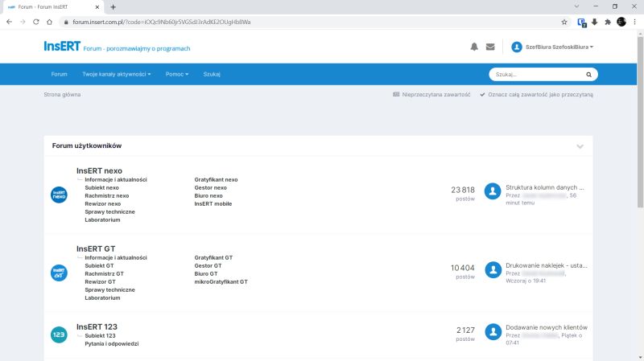This screenshot has width=644, height=361.
Task: Open Subiekt 123 subforum
Action: click(x=100, y=335)
